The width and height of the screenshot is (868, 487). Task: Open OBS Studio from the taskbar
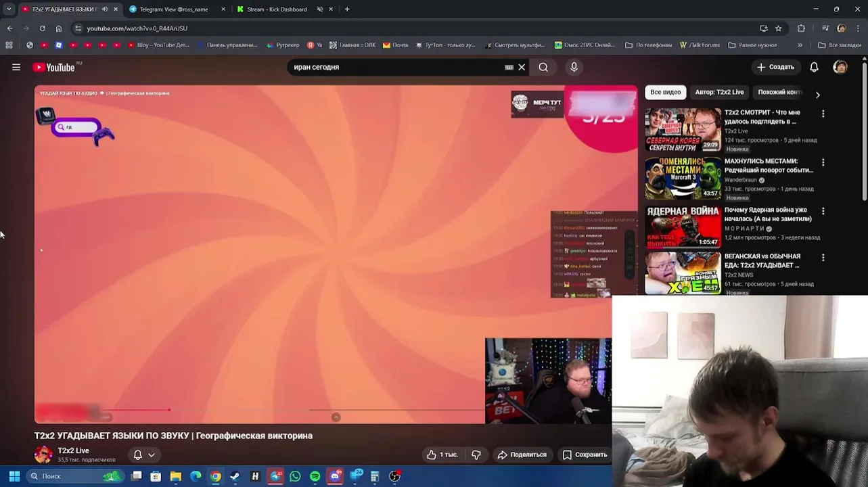tap(394, 476)
